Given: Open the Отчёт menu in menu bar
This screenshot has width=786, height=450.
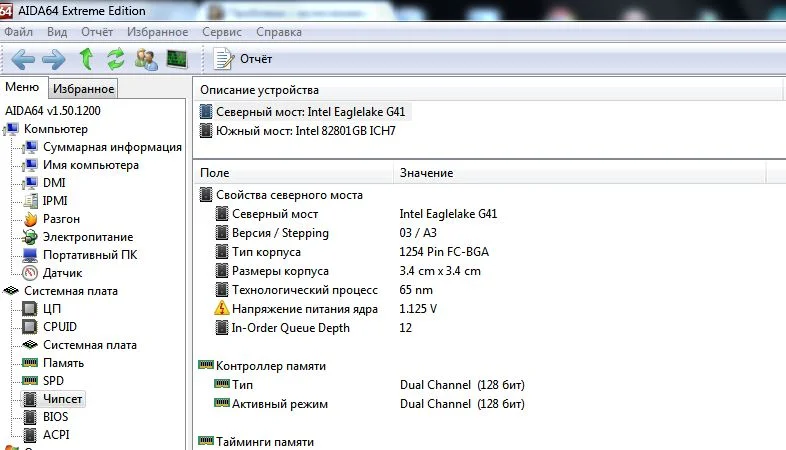Looking at the screenshot, I should [97, 32].
